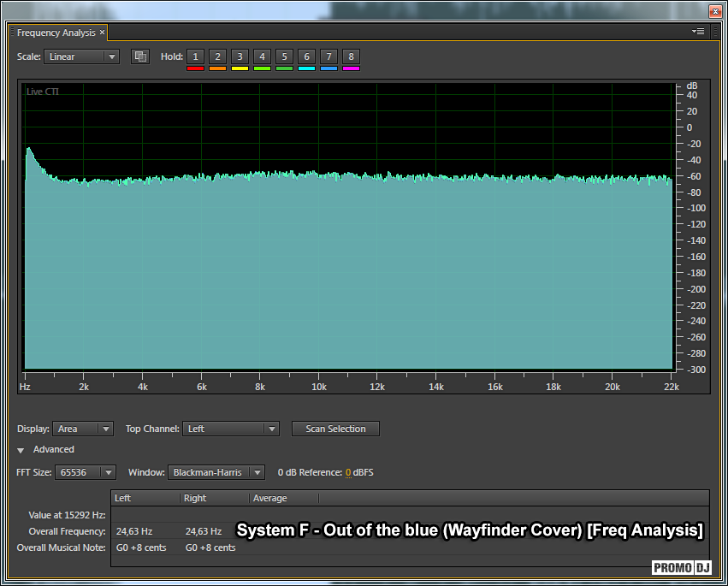728x586 pixels.
Task: Change the Window type from Blackman-Harris
Action: coord(216,472)
